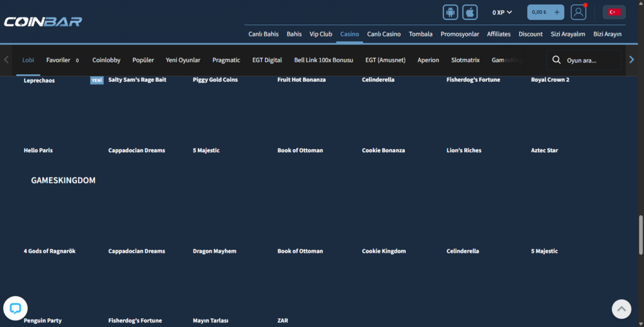Viewport: 644px width, 327px height.
Task: Click the search magnifier icon
Action: point(556,60)
